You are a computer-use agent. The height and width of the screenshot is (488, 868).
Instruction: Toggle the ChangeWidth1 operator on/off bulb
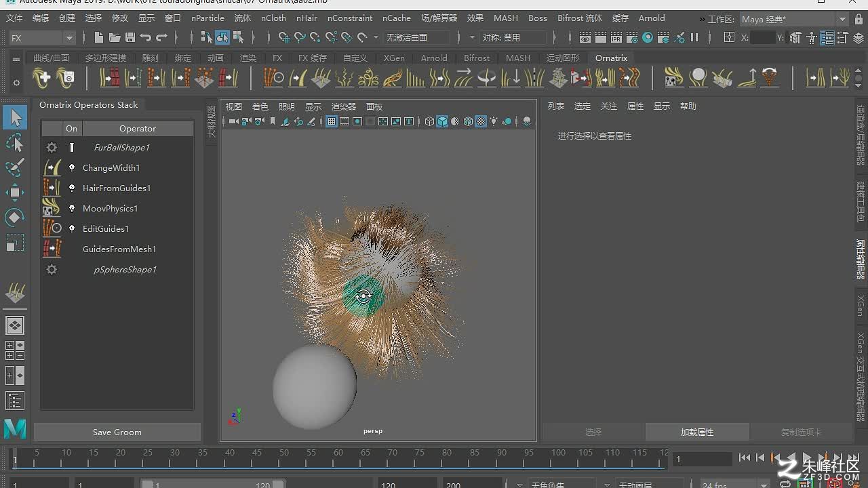click(x=72, y=167)
